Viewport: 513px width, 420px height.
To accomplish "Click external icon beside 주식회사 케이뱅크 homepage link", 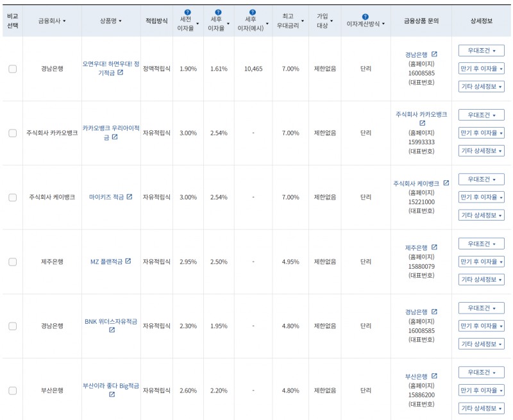I will tap(446, 183).
